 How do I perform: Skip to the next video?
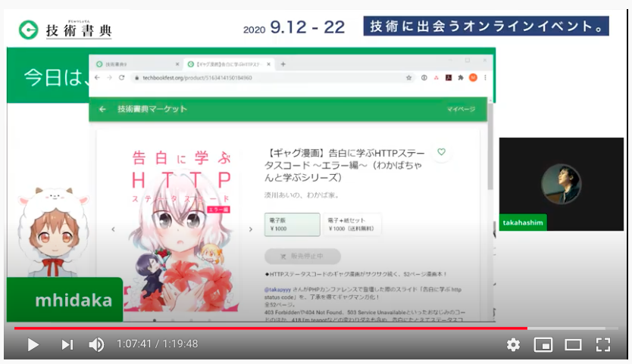tap(67, 344)
